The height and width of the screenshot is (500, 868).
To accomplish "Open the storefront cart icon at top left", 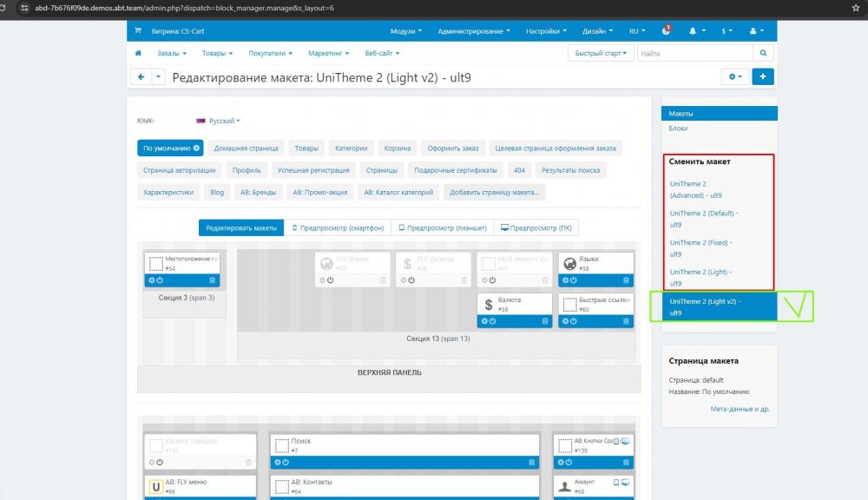I will click(x=138, y=30).
